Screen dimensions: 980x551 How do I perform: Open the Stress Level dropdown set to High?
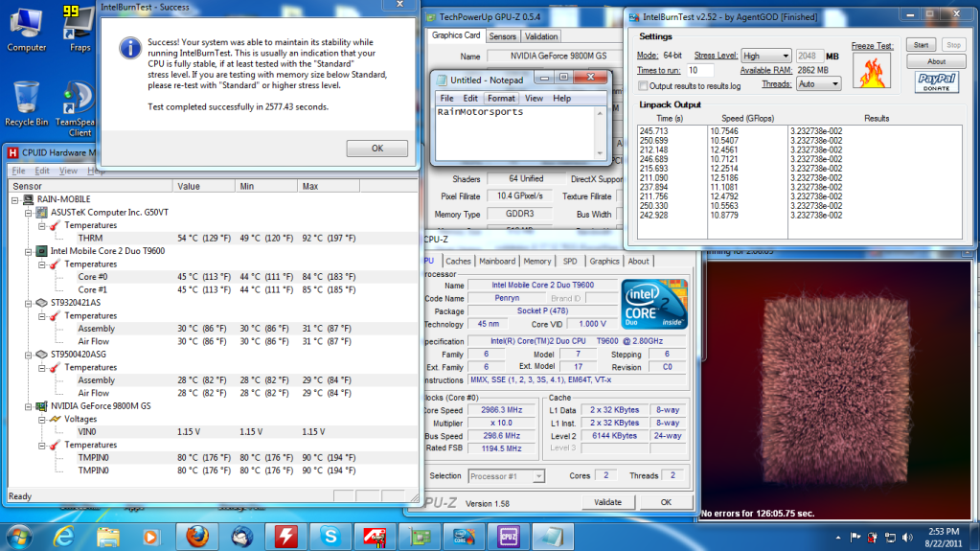(765, 56)
